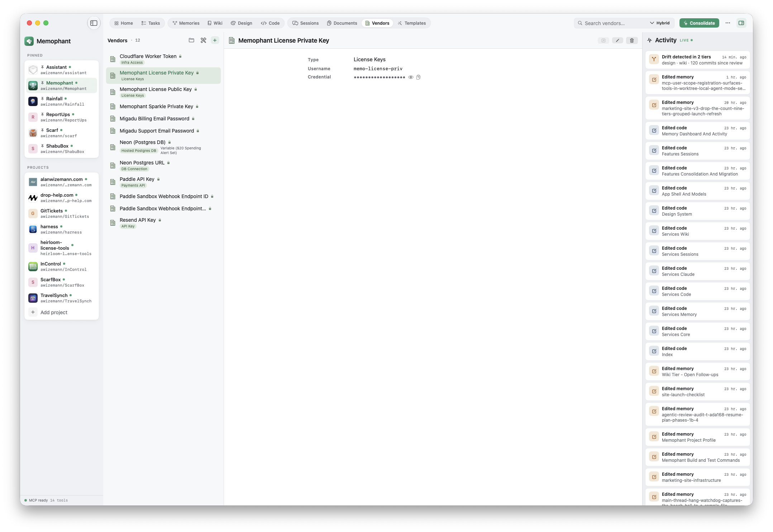
Task: Click the folder icon in Vendors header
Action: [191, 40]
